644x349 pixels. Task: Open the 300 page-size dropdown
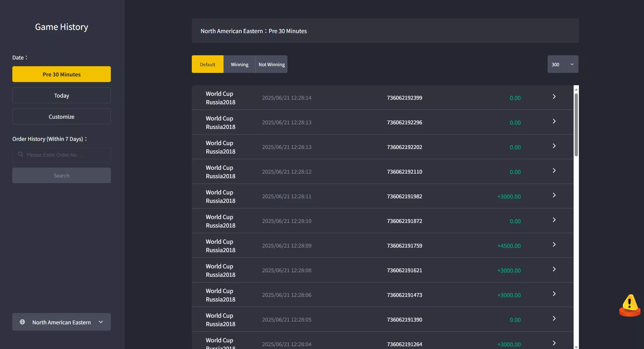click(x=563, y=64)
